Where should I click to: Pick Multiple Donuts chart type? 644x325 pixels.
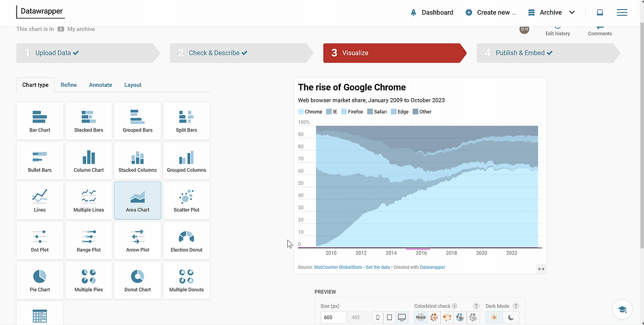coord(186,280)
